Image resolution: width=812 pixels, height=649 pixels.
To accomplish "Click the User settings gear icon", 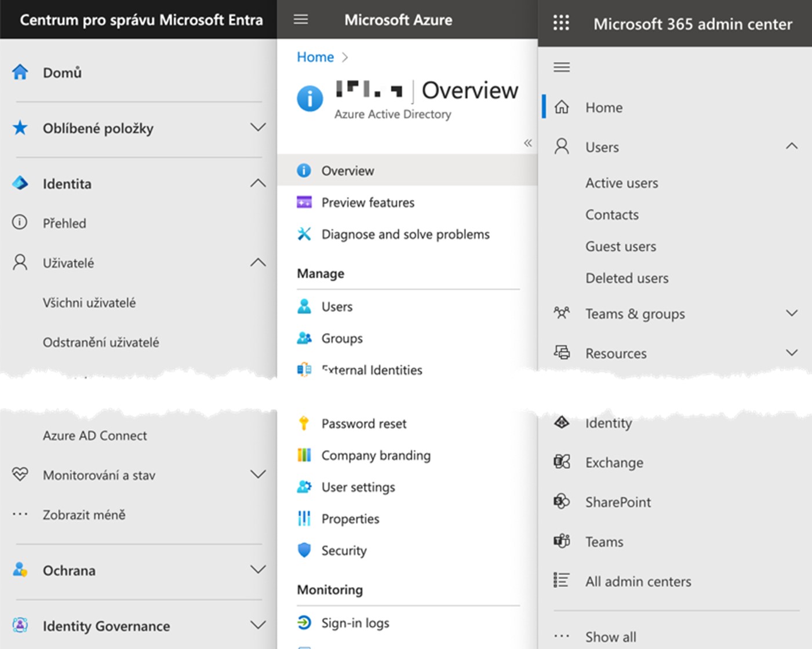I will (x=304, y=487).
